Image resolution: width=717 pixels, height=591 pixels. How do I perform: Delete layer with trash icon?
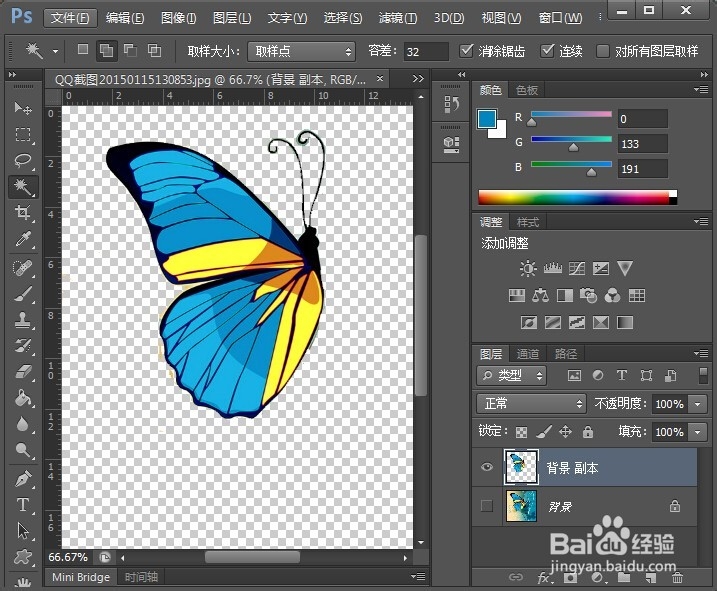(x=677, y=577)
